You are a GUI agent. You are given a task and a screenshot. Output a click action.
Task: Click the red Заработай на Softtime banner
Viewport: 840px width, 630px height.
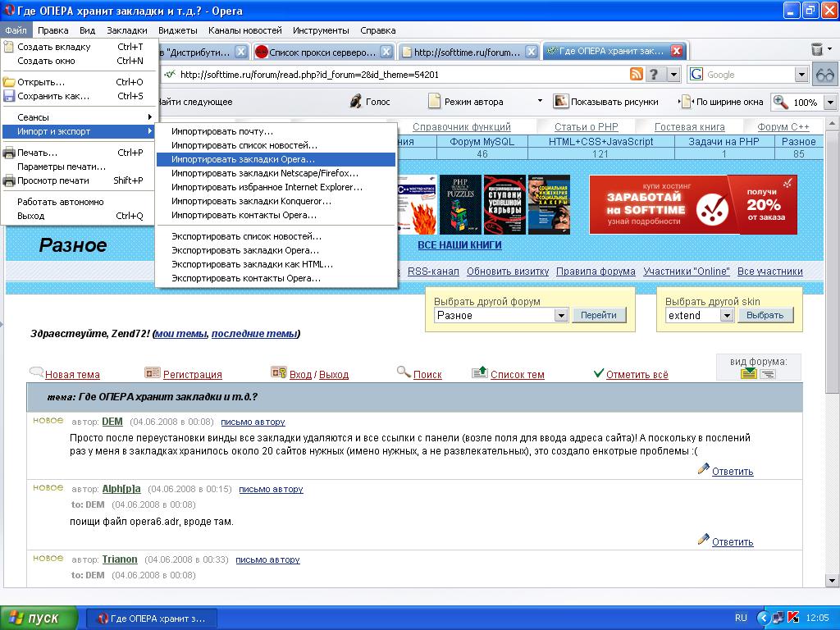[x=692, y=204]
